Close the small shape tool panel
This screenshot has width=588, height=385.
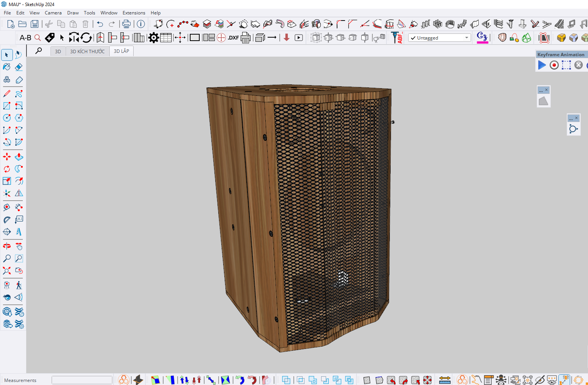pyautogui.click(x=546, y=90)
